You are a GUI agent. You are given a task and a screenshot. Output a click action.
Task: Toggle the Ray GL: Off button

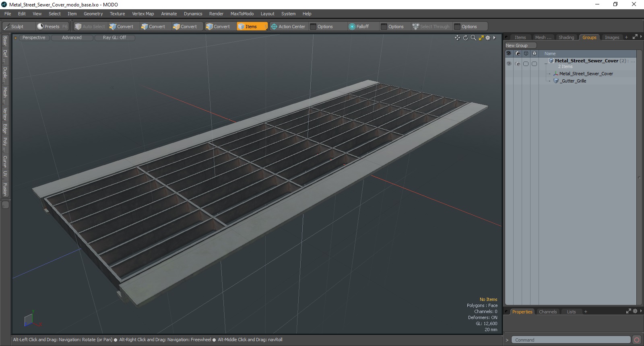pyautogui.click(x=114, y=38)
